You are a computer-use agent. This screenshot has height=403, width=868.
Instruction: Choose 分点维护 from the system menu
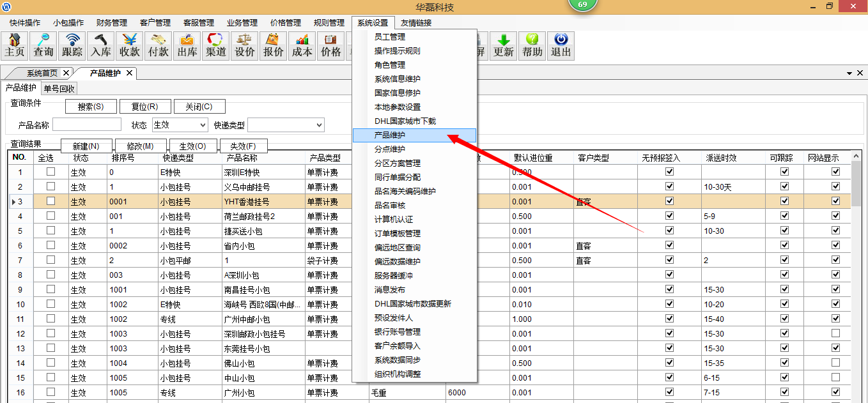tap(390, 149)
